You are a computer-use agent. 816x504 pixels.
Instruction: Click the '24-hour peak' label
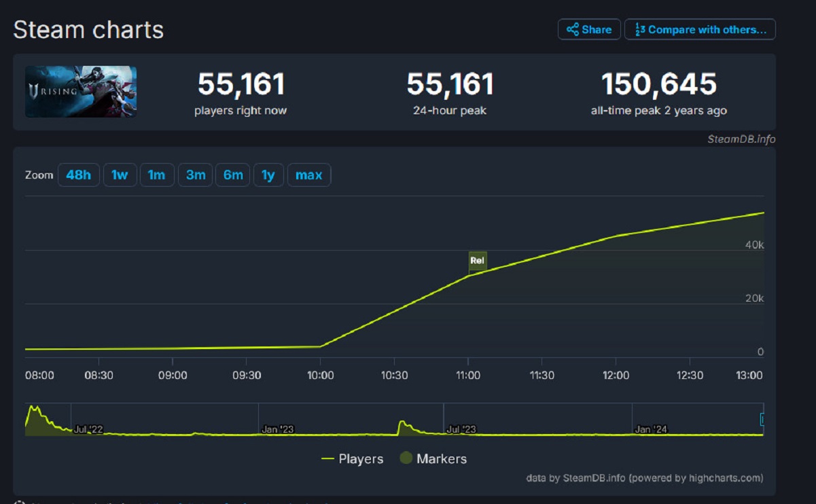point(450,111)
